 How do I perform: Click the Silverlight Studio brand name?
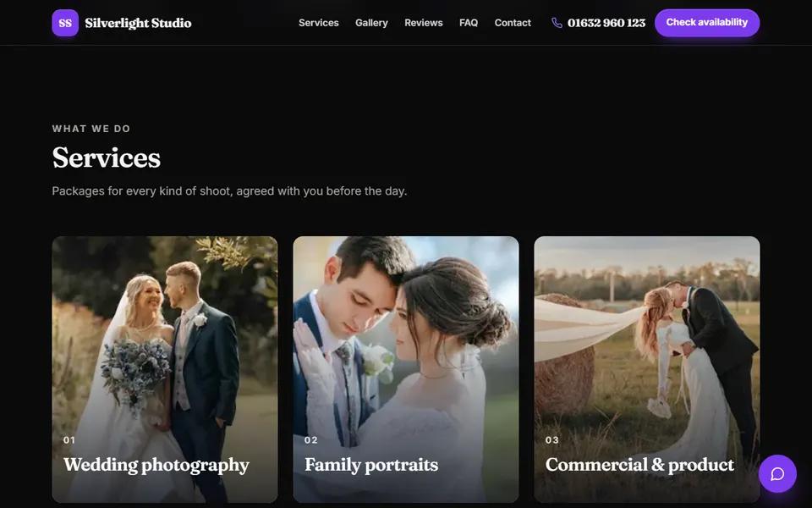click(x=138, y=23)
